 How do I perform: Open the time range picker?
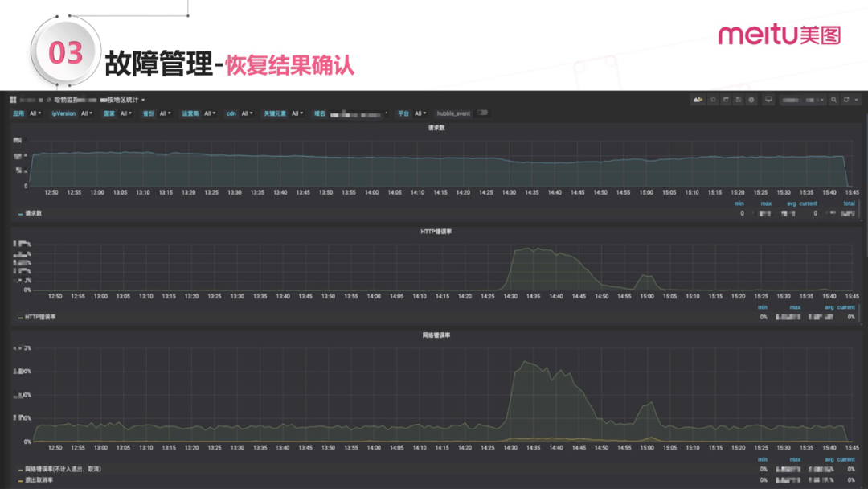[803, 100]
